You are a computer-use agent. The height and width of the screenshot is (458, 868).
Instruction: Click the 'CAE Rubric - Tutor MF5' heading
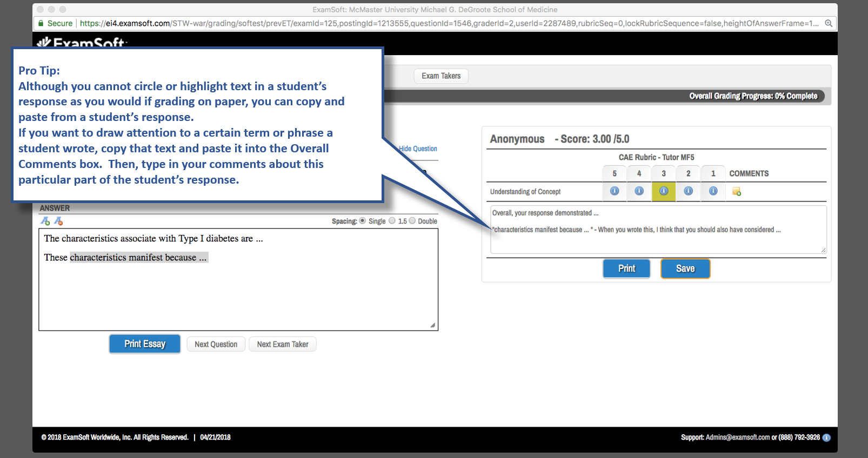[x=657, y=157]
